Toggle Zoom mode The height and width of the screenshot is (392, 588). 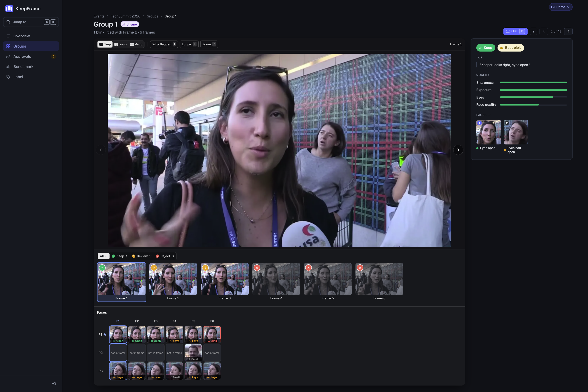point(209,44)
